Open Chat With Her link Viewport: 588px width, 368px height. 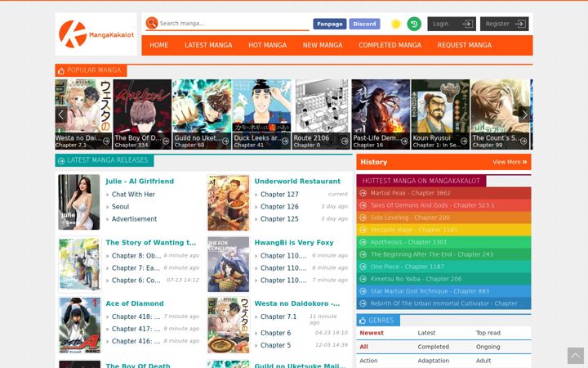133,194
